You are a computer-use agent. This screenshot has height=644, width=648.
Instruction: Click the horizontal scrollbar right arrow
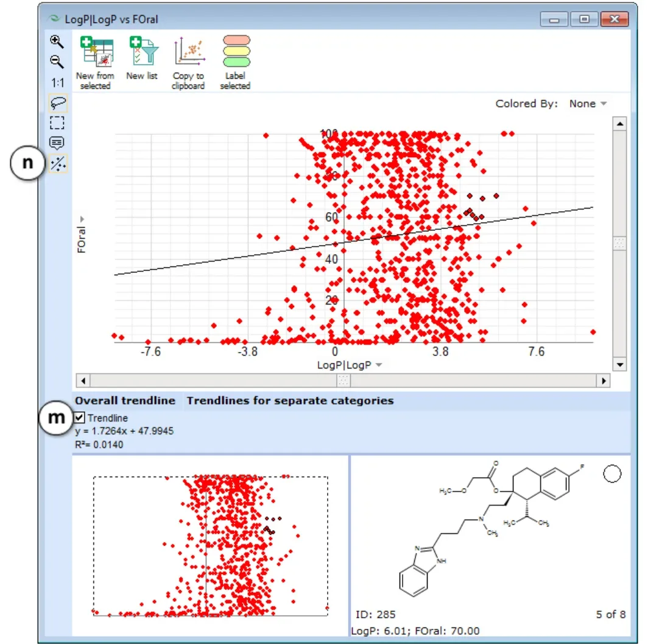click(x=604, y=381)
